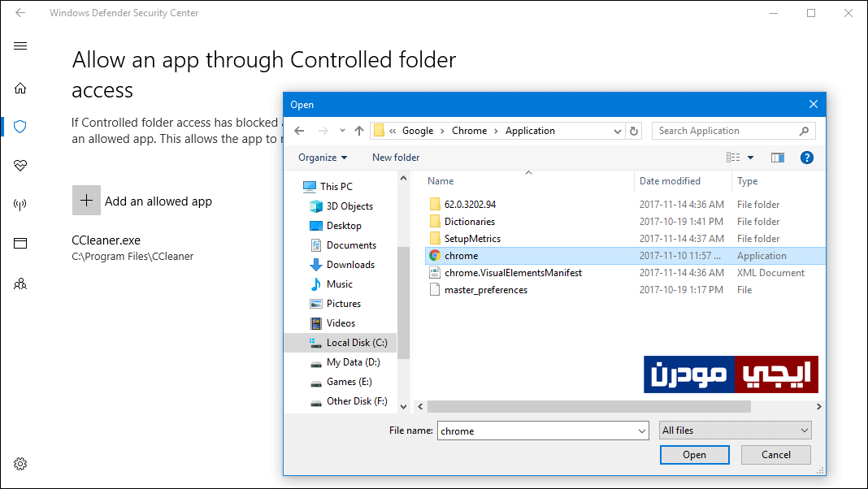Select Documents in navigation tree
The height and width of the screenshot is (489, 868).
click(x=351, y=245)
